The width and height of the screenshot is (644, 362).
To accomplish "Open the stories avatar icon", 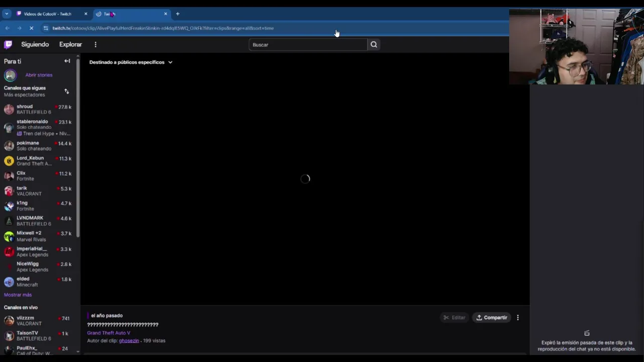I will 10,75.
